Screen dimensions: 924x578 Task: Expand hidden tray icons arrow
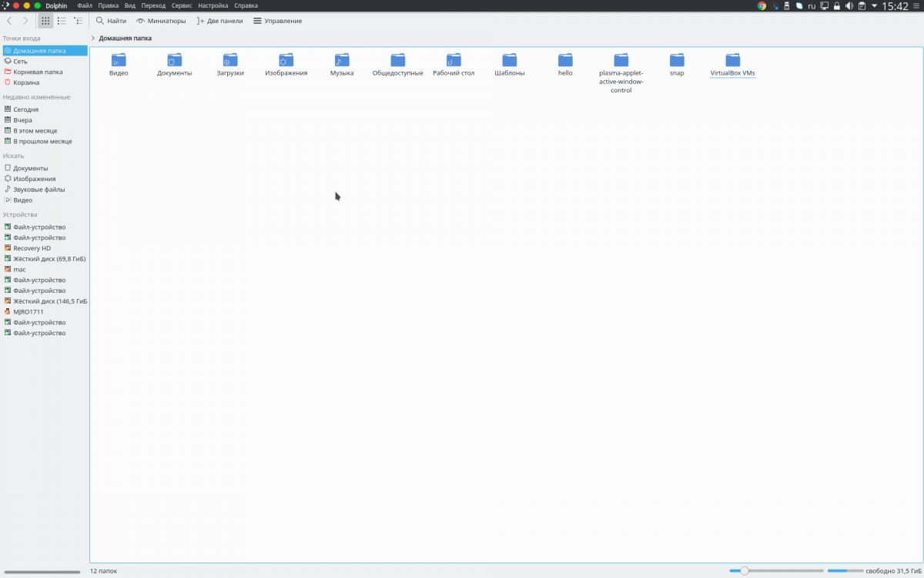[x=874, y=5]
